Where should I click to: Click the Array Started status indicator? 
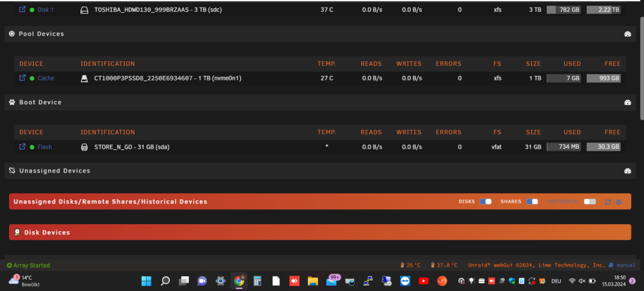click(28, 265)
